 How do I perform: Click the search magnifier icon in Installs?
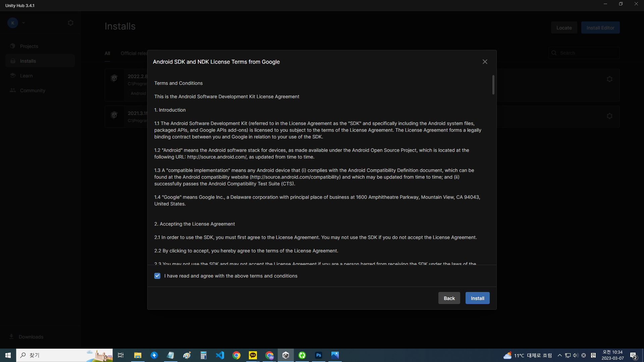pos(554,53)
